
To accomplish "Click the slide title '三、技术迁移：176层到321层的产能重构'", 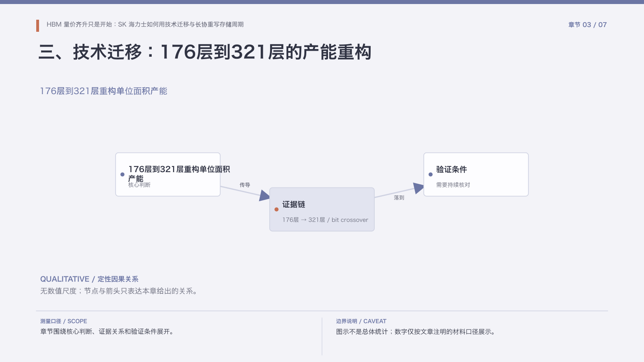I will tap(205, 52).
